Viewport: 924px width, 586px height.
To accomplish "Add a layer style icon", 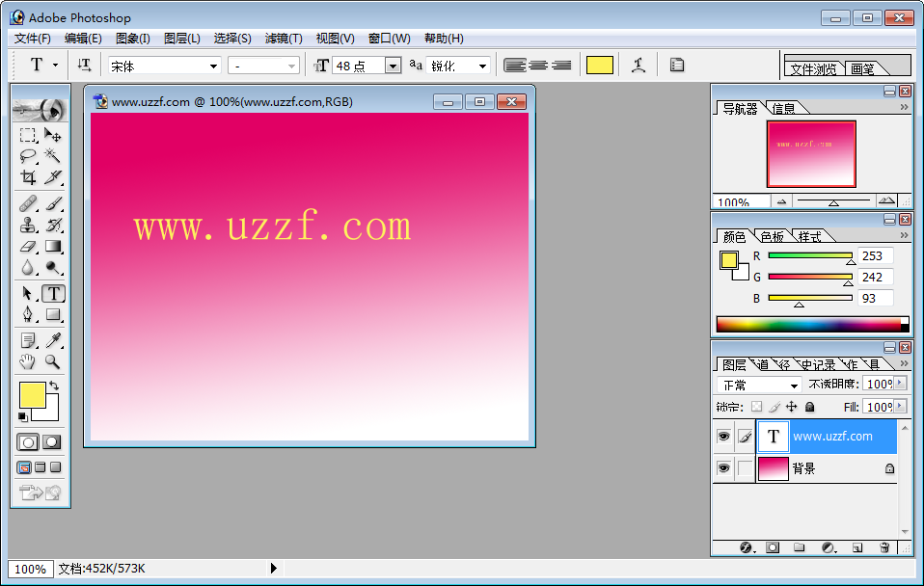I will click(x=747, y=547).
